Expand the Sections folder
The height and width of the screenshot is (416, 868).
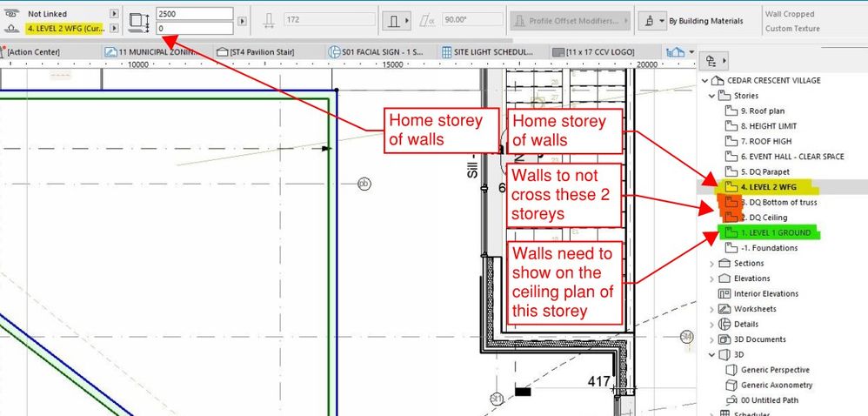[712, 264]
